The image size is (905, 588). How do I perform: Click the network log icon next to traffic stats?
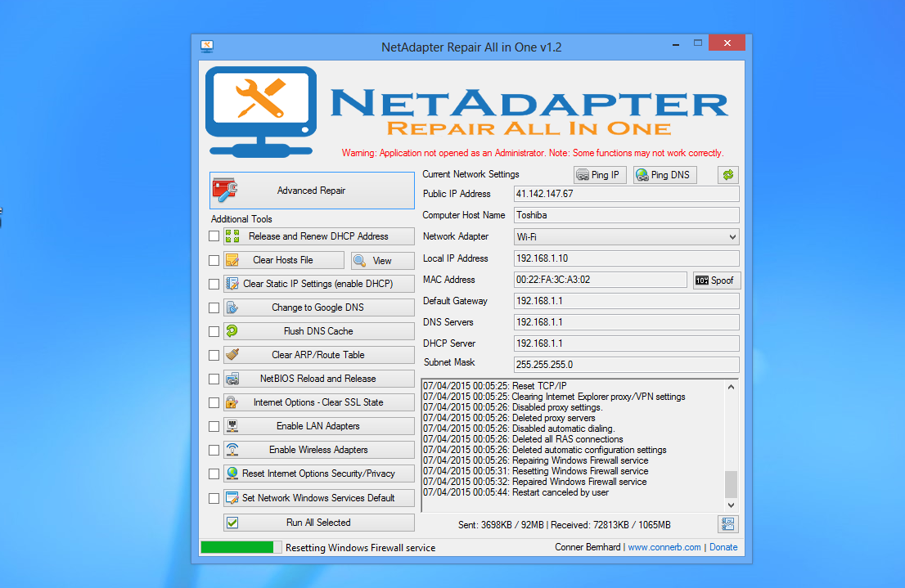[727, 524]
